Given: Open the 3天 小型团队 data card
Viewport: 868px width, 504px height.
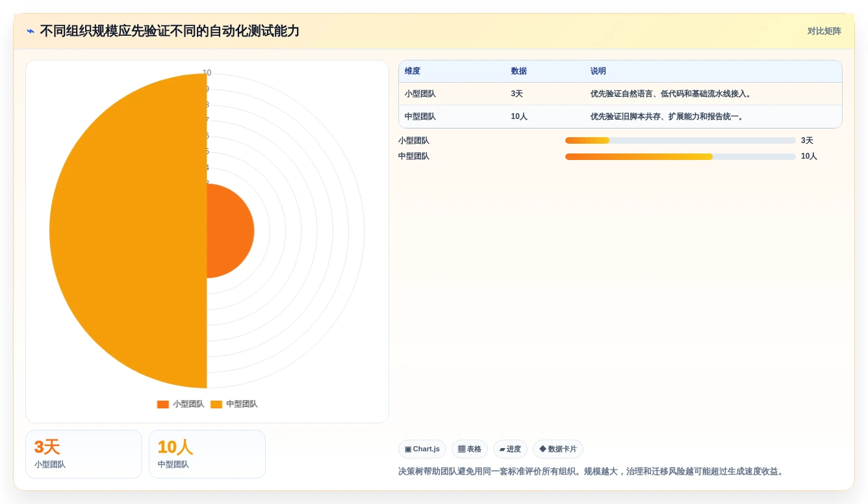Looking at the screenshot, I should [x=84, y=454].
